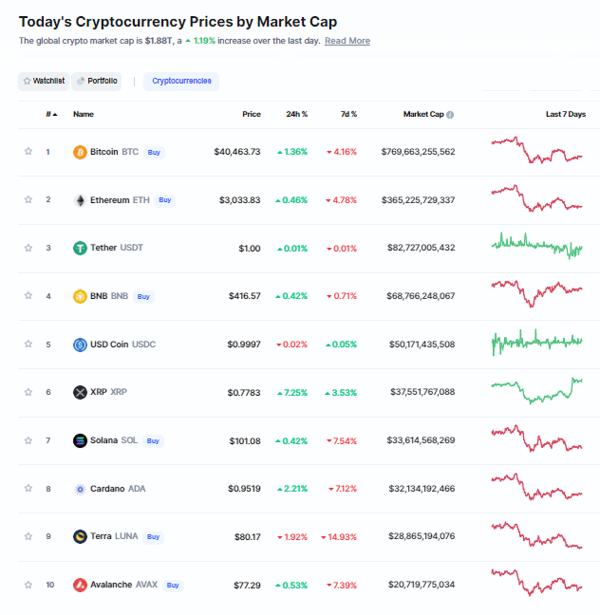Click the Ethereum logo icon
This screenshot has width=600, height=615.
click(80, 200)
